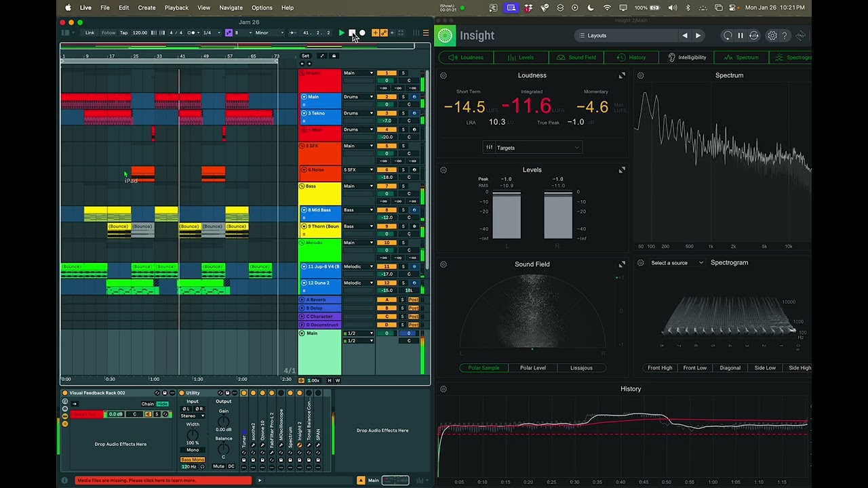Click the Follow playback button
868x488 pixels.
click(108, 33)
